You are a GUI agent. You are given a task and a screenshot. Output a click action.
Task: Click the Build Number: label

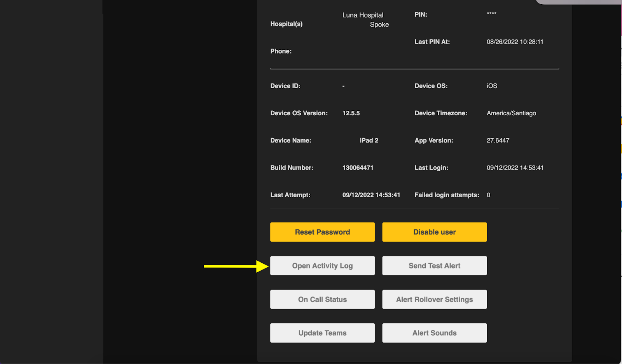pyautogui.click(x=292, y=168)
